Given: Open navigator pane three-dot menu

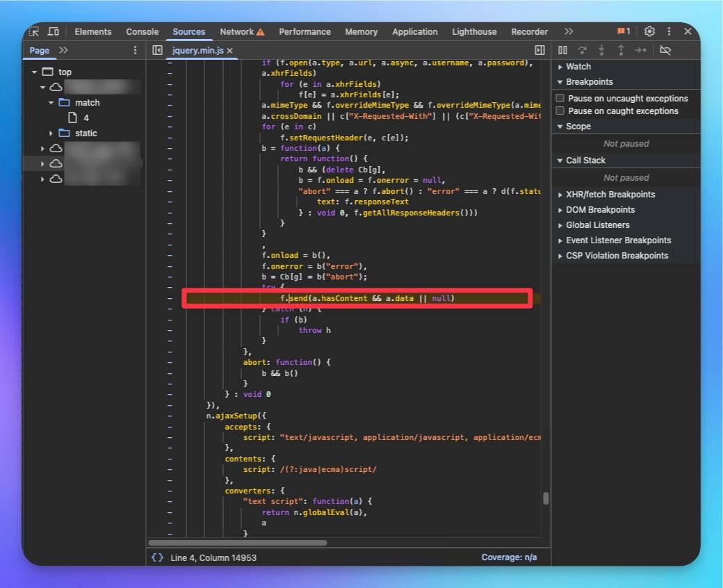Looking at the screenshot, I should tap(135, 50).
